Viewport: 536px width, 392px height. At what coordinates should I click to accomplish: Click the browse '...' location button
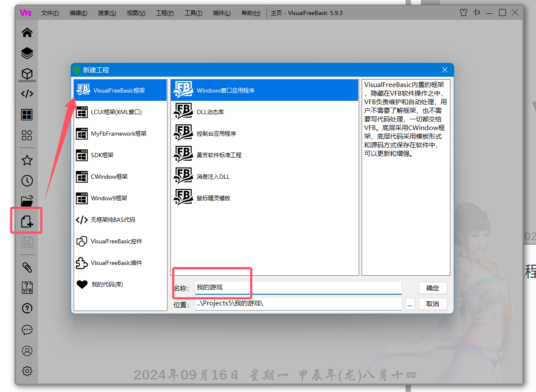(x=409, y=304)
